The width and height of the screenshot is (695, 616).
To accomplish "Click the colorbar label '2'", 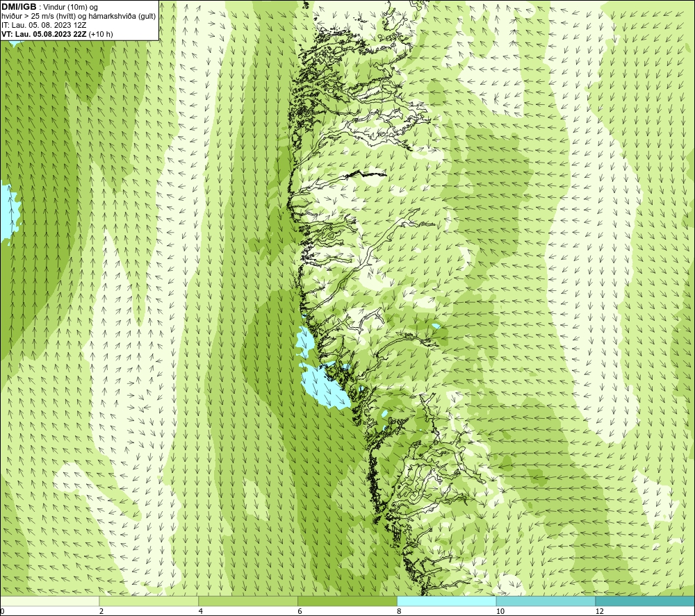I will 101,611.
